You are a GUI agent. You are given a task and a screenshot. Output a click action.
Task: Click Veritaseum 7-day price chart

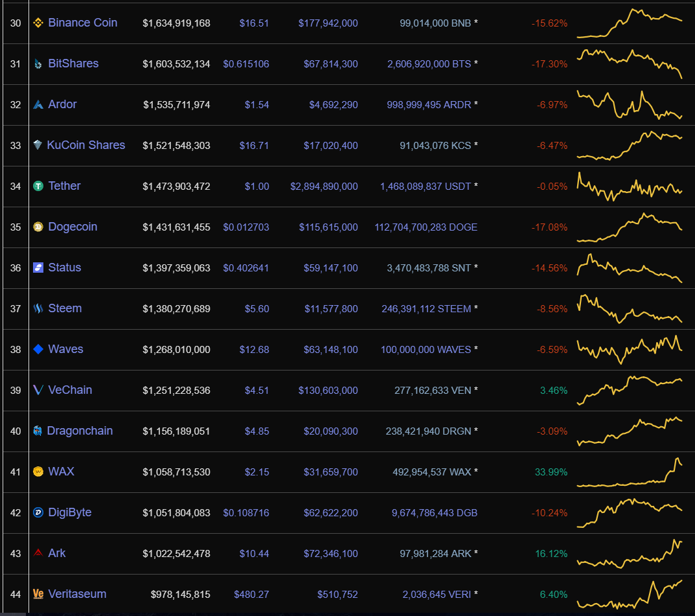click(x=630, y=594)
